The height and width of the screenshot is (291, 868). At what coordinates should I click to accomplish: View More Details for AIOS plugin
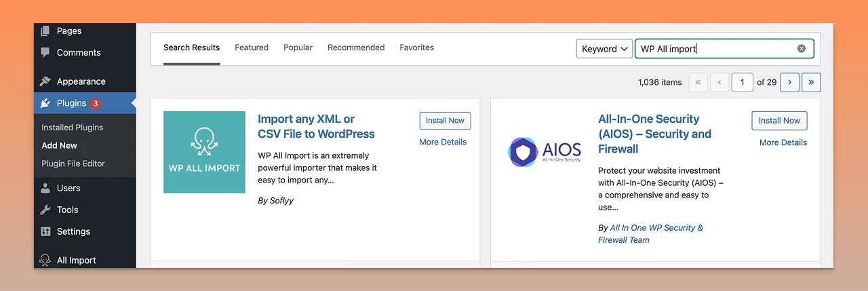pos(783,142)
